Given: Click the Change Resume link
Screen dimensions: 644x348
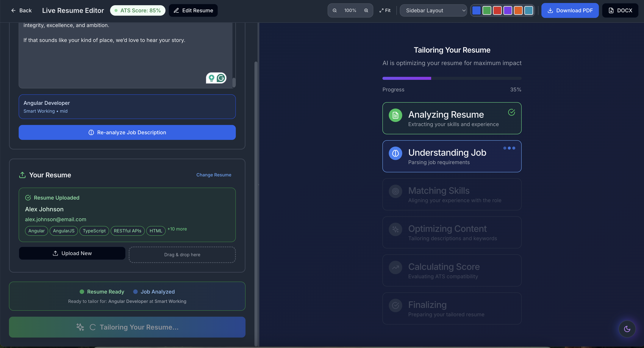Looking at the screenshot, I should 214,175.
